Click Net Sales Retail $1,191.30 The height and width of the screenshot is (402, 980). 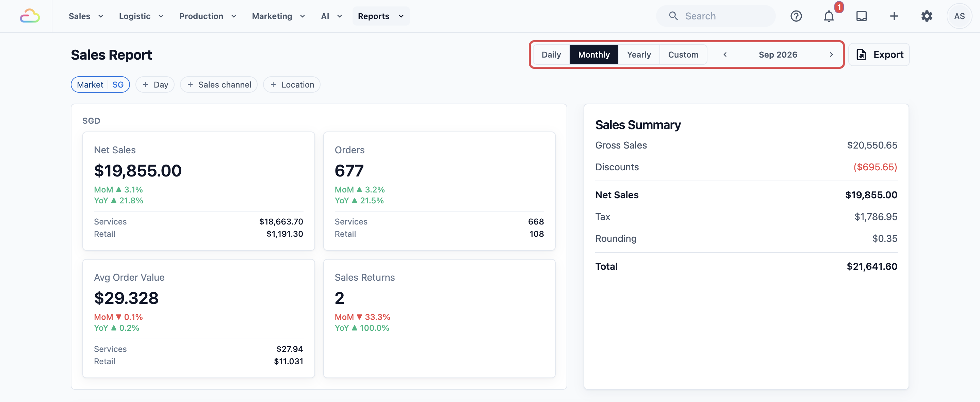point(284,234)
